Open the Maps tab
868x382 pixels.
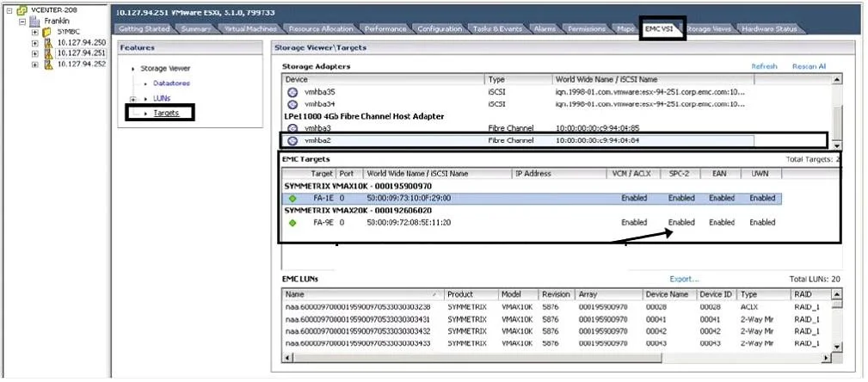625,28
